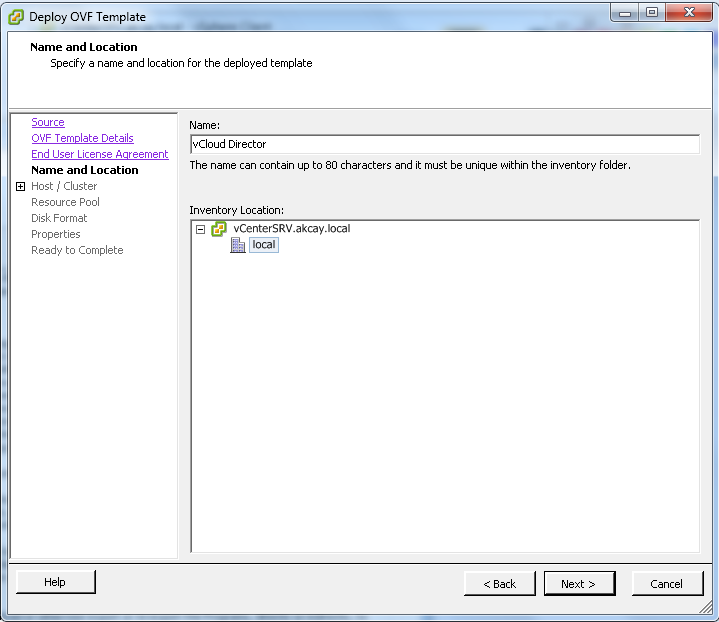The image size is (719, 622).
Task: Click the Host / Cluster step label
Action: pyautogui.click(x=64, y=186)
